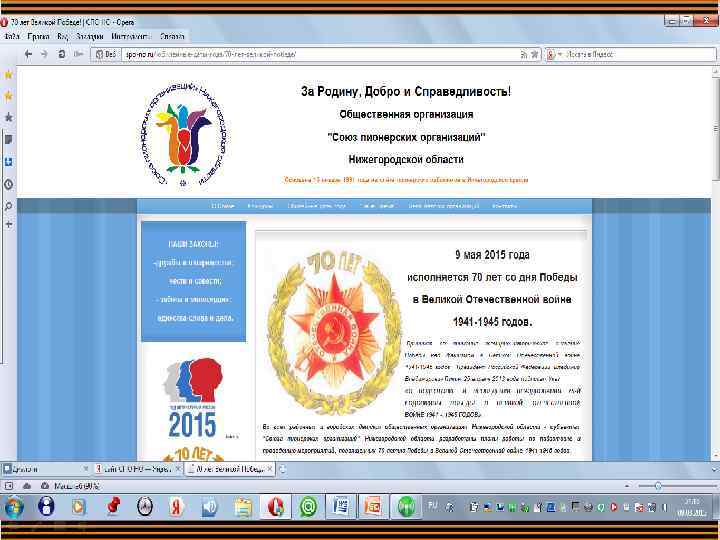Toggle the panels button in status bar
The image size is (720, 540).
[x=9, y=486]
